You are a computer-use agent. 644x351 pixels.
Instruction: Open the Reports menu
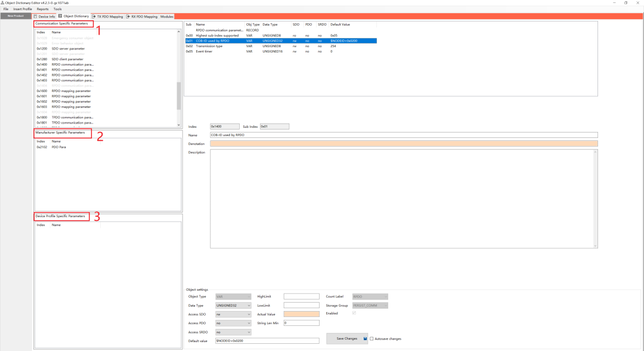pyautogui.click(x=43, y=10)
